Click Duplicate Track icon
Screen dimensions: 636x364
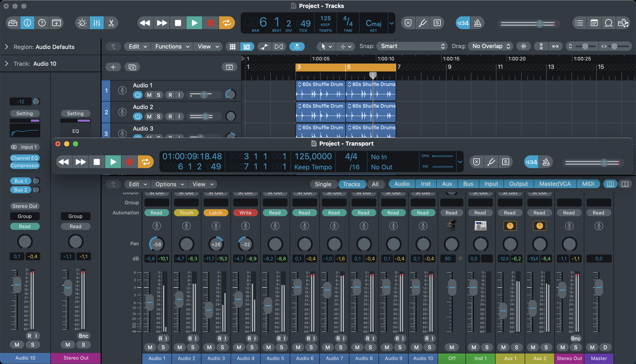pos(132,67)
